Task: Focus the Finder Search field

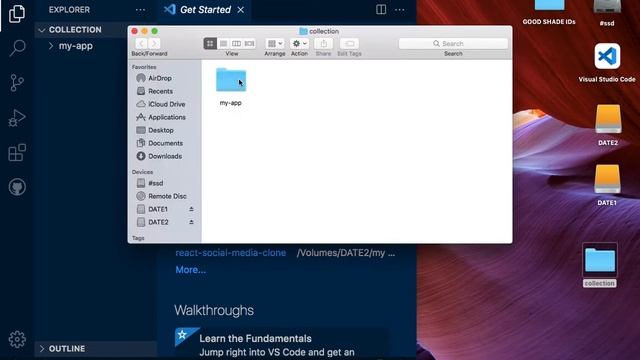Action: click(x=453, y=44)
